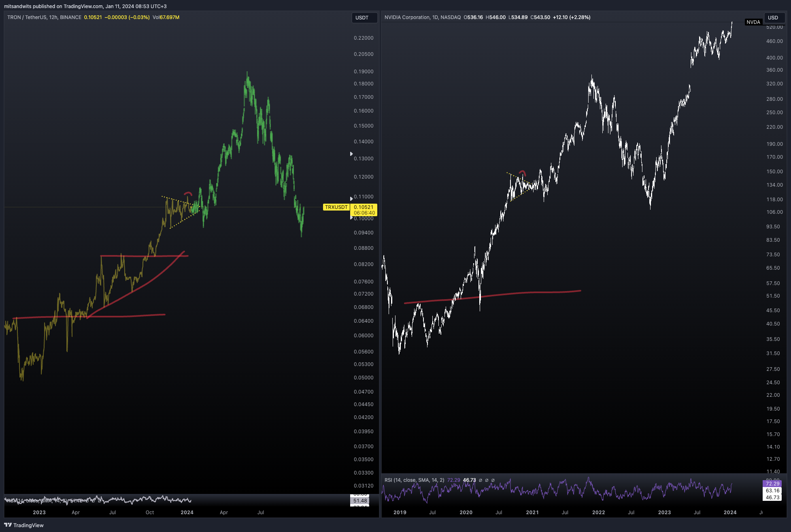Click the NVDA symbol price label
791x532 pixels.
(x=753, y=22)
